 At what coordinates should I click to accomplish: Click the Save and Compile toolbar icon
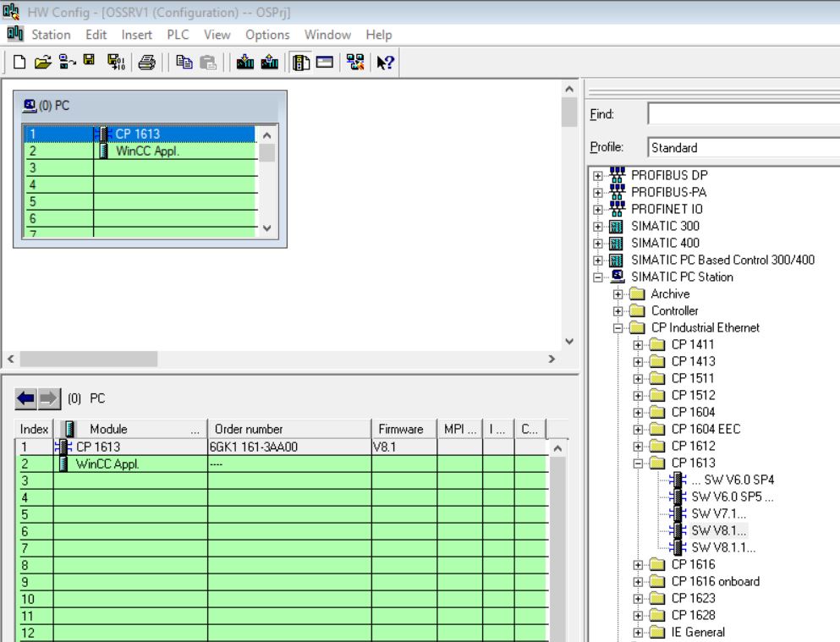(116, 62)
